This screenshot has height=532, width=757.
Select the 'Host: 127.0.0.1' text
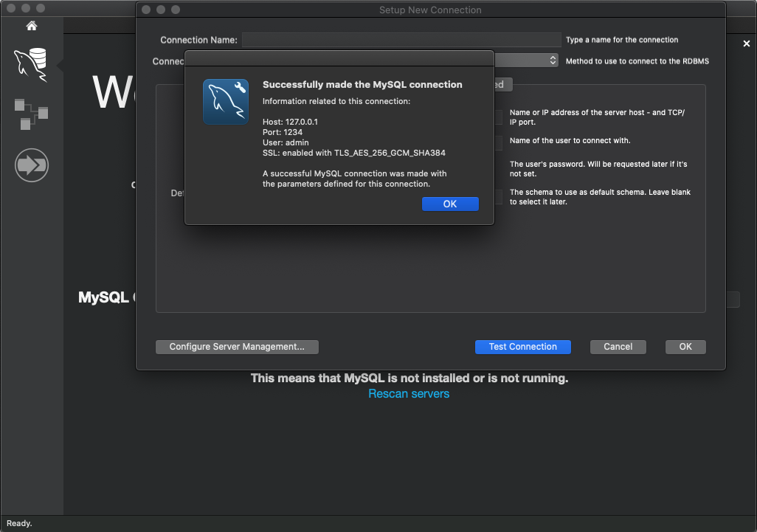coord(290,122)
